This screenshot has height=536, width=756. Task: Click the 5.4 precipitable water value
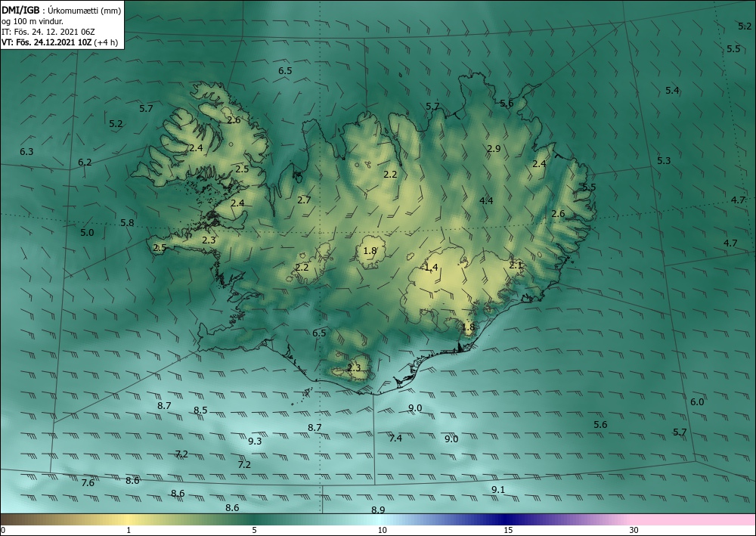(x=672, y=90)
